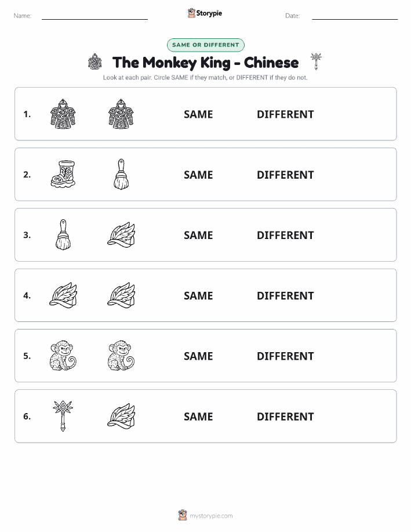411x532 pixels.
Task: Click the SAME OR DIFFERENT badge
Action: [205, 45]
